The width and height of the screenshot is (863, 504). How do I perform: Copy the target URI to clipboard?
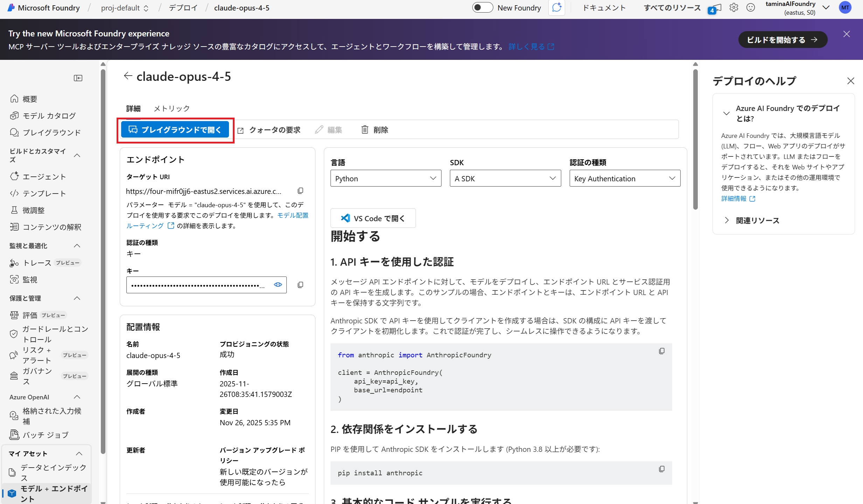(300, 191)
